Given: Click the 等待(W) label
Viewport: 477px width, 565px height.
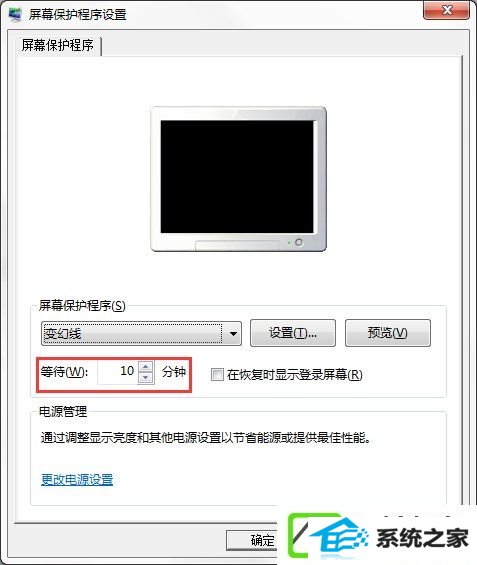Looking at the screenshot, I should (x=64, y=372).
